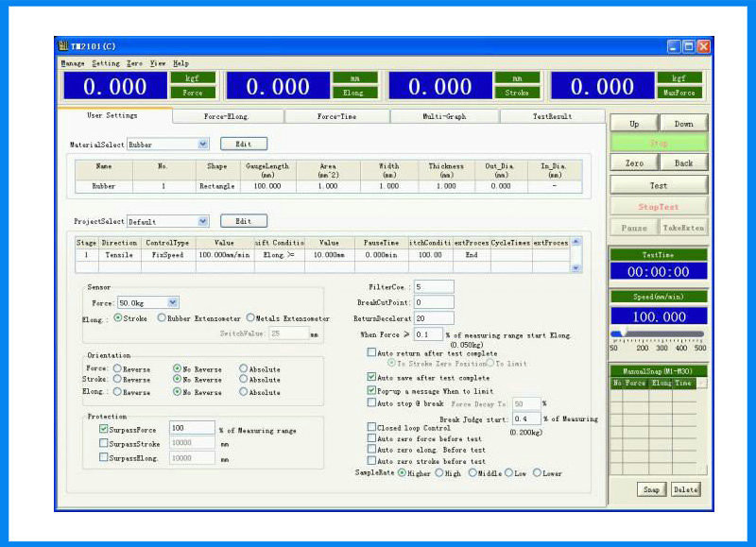Image resolution: width=756 pixels, height=547 pixels.
Task: Select Rubber Extensometer radio option
Action: coord(162,318)
